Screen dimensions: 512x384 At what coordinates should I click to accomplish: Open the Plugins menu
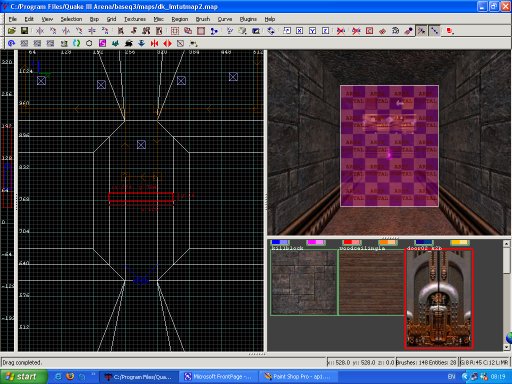[x=248, y=19]
